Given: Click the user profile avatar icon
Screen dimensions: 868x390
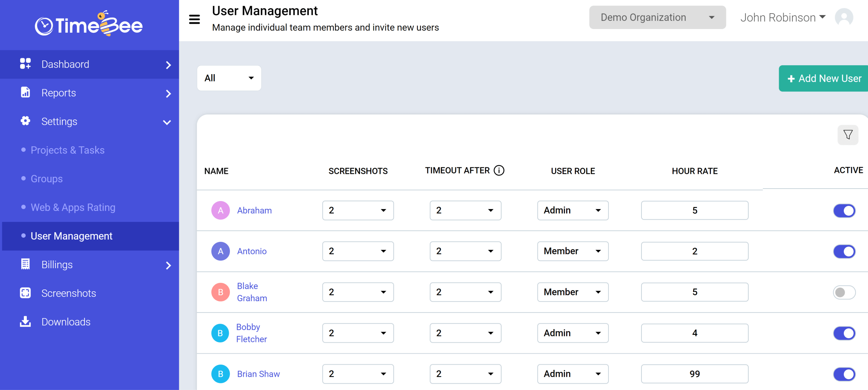Looking at the screenshot, I should pyautogui.click(x=844, y=17).
